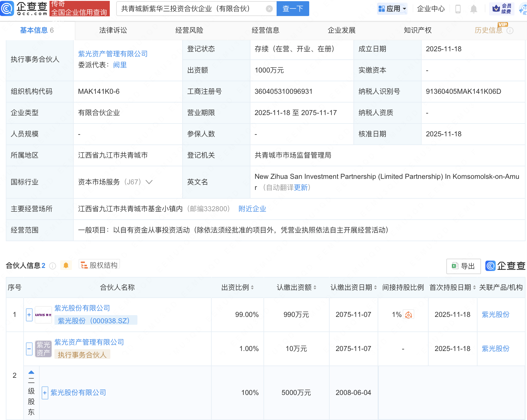Expand the second-level shareholder 紫光股份有限公司
527x420 pixels.
tap(45, 393)
